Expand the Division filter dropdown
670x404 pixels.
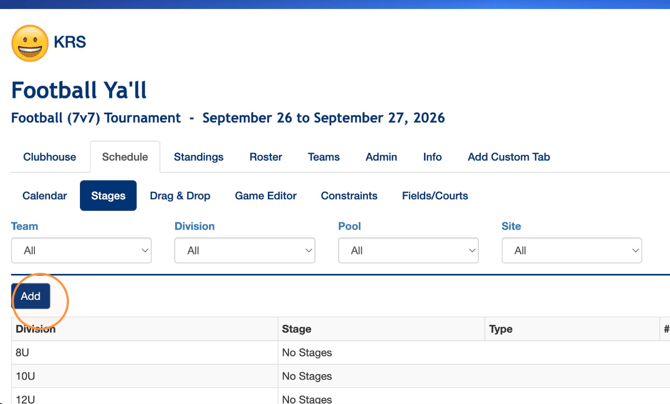click(245, 251)
